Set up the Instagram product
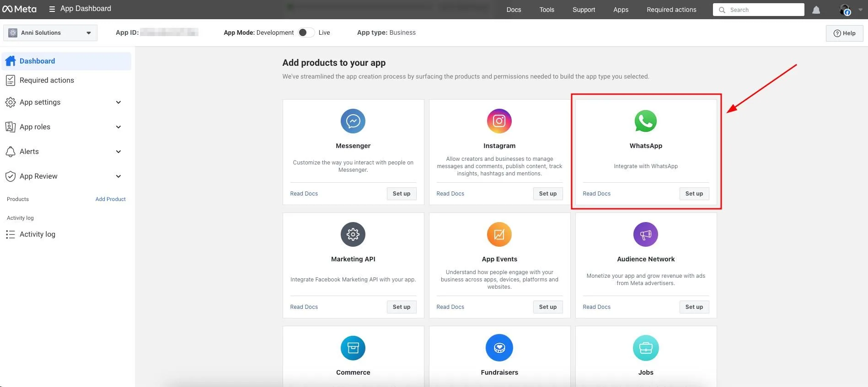This screenshot has width=868, height=387. [548, 194]
